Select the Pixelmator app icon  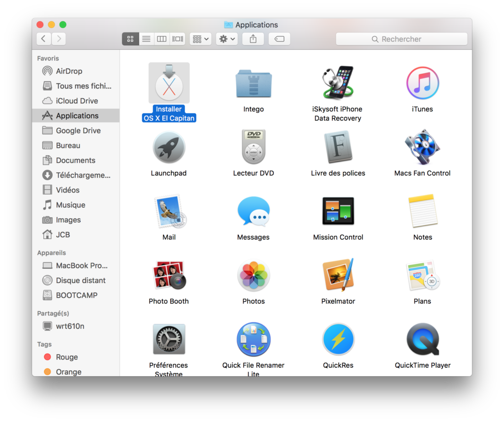[338, 275]
